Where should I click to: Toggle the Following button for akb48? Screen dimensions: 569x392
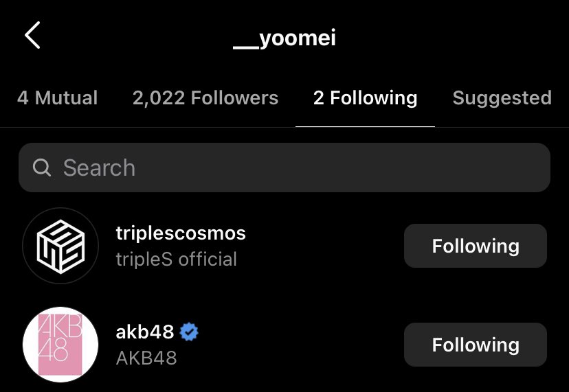475,345
